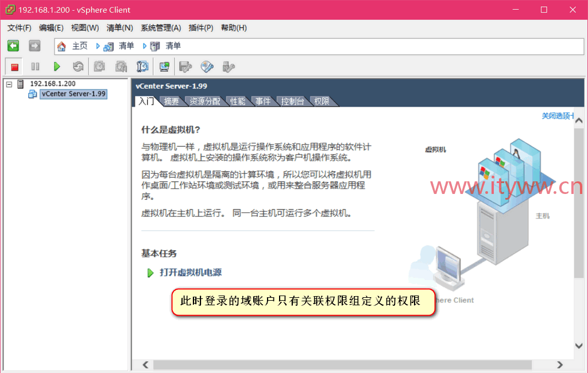Reset the virtual machine via toolbar icon
588x373 pixels.
coord(78,67)
